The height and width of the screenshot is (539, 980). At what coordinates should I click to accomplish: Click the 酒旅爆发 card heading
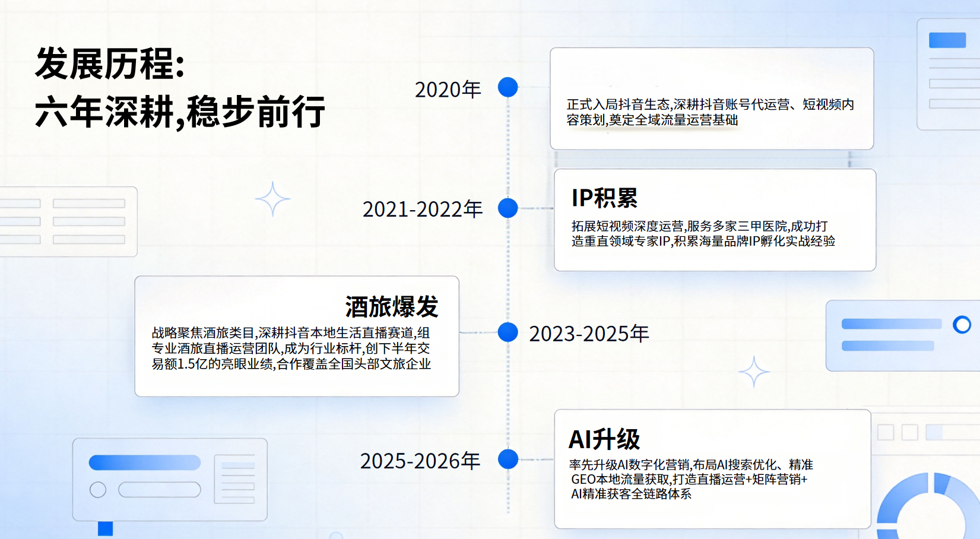392,307
